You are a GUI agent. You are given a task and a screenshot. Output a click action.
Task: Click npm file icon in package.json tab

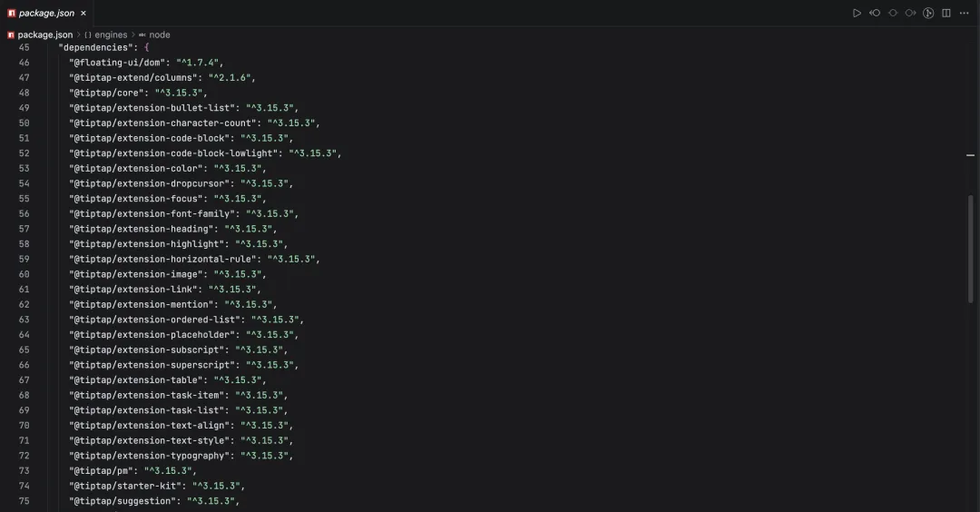[x=11, y=13]
